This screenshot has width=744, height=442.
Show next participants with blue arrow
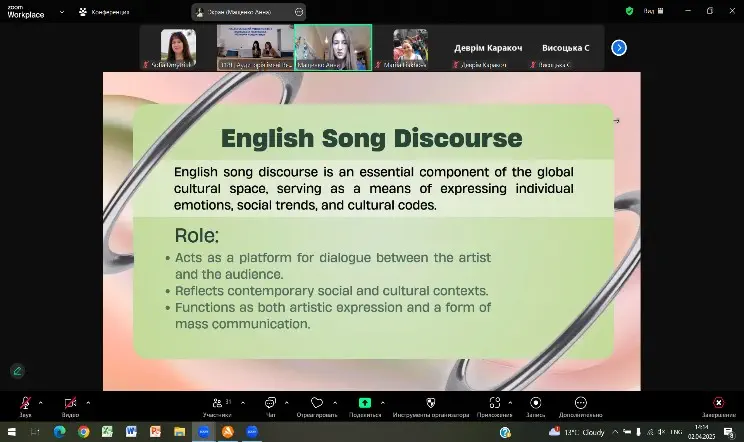pos(619,47)
